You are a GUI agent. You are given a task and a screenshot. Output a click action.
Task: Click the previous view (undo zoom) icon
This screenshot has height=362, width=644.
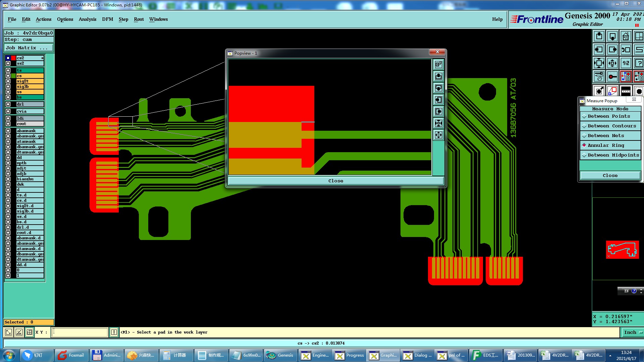tap(626, 50)
